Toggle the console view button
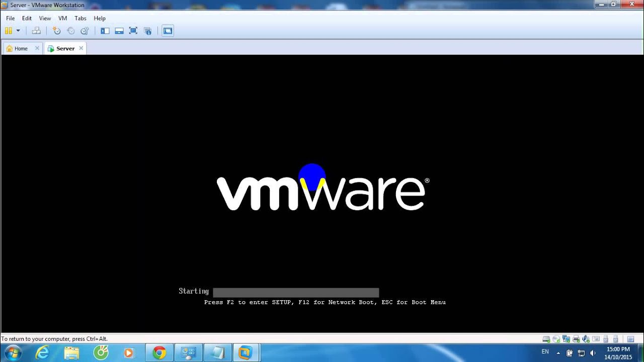Viewport: 644px width, 362px height. coord(168,31)
